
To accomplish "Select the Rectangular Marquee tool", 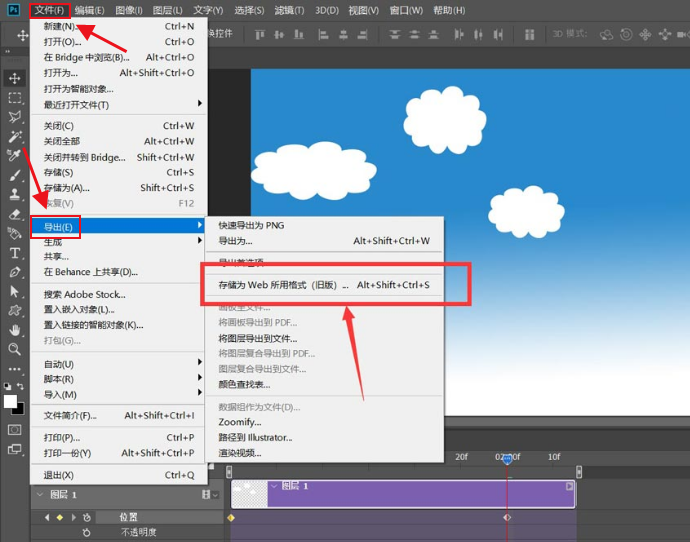I will click(x=15, y=98).
